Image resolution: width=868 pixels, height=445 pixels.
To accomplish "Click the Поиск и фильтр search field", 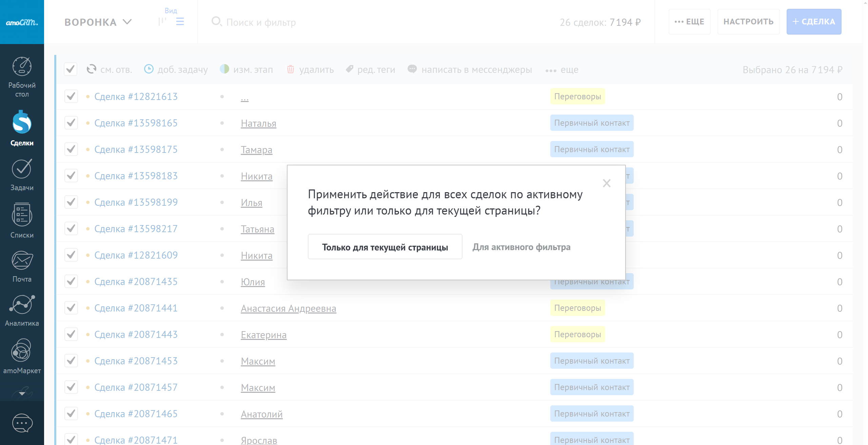I will [261, 22].
